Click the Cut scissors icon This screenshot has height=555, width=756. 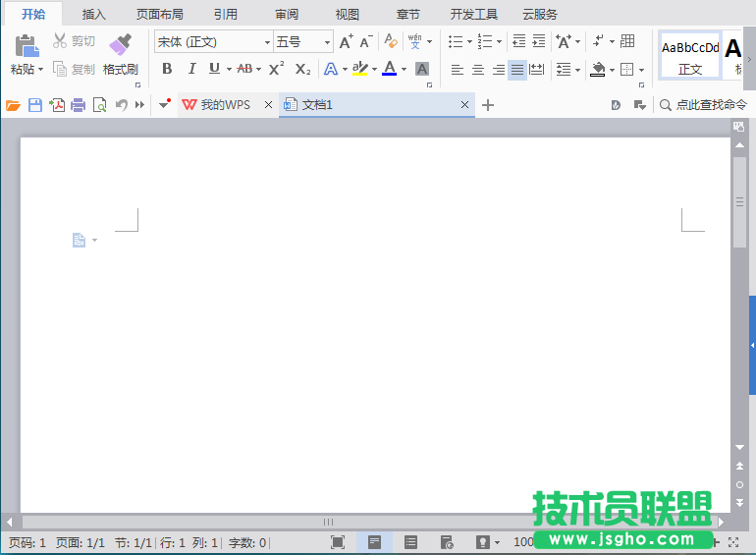[x=59, y=40]
